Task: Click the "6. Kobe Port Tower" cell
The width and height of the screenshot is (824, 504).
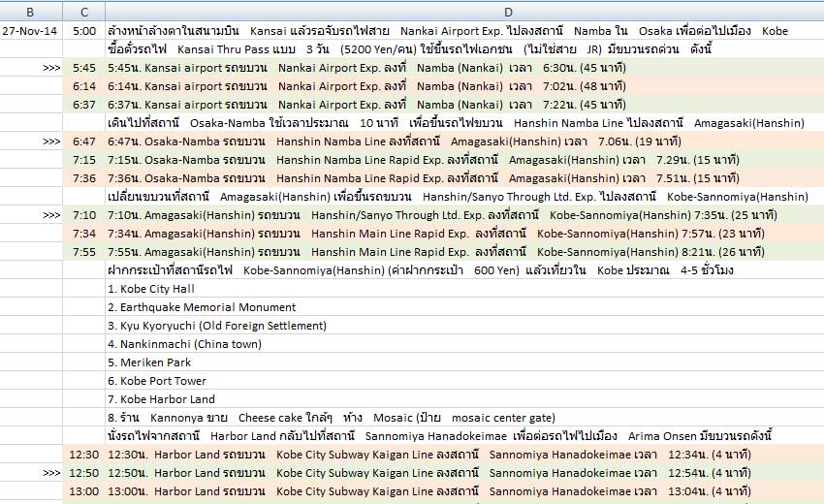Action: click(157, 381)
